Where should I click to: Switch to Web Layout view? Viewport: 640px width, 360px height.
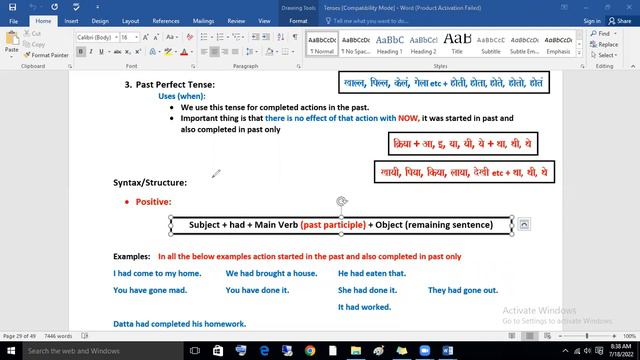coord(547,336)
